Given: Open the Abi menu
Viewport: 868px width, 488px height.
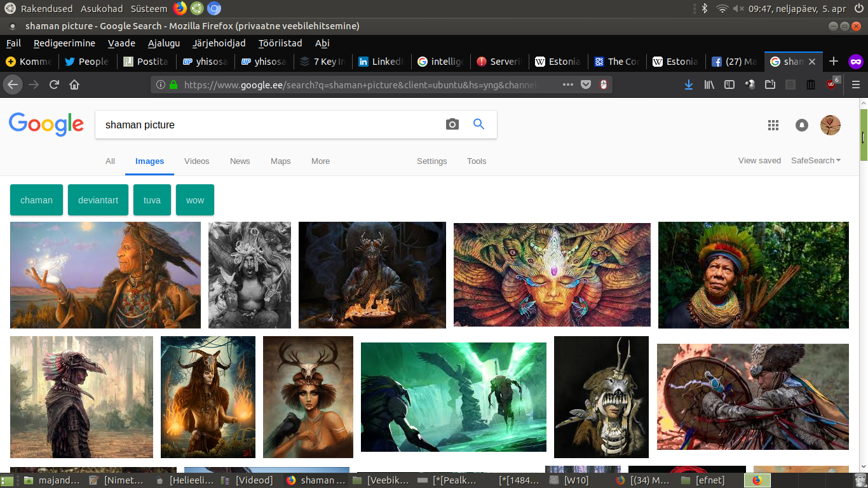Looking at the screenshot, I should click(x=322, y=43).
